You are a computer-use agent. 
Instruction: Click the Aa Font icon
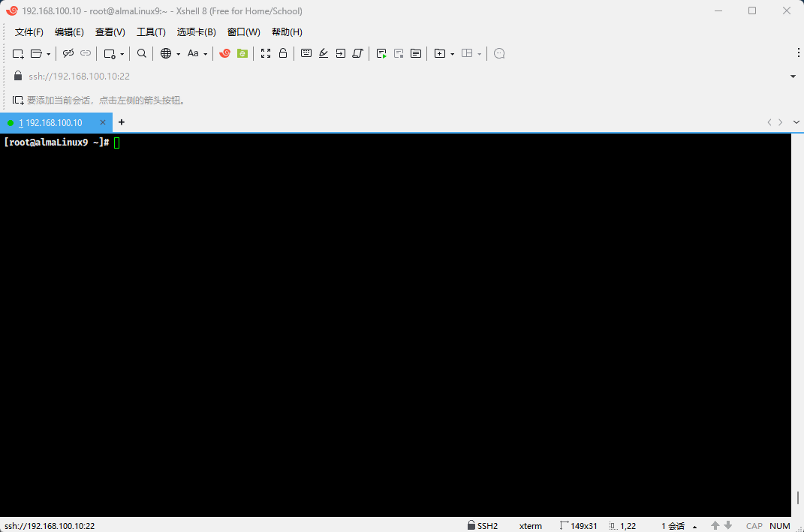tap(193, 53)
